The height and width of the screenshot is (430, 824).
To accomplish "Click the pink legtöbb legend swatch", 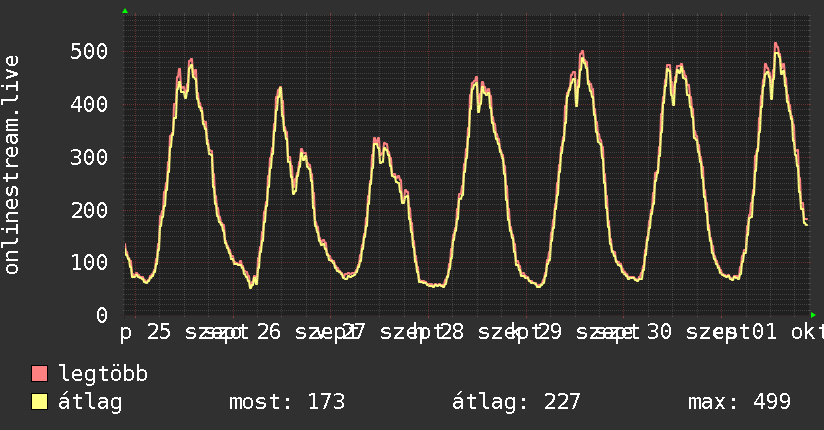I will point(39,373).
